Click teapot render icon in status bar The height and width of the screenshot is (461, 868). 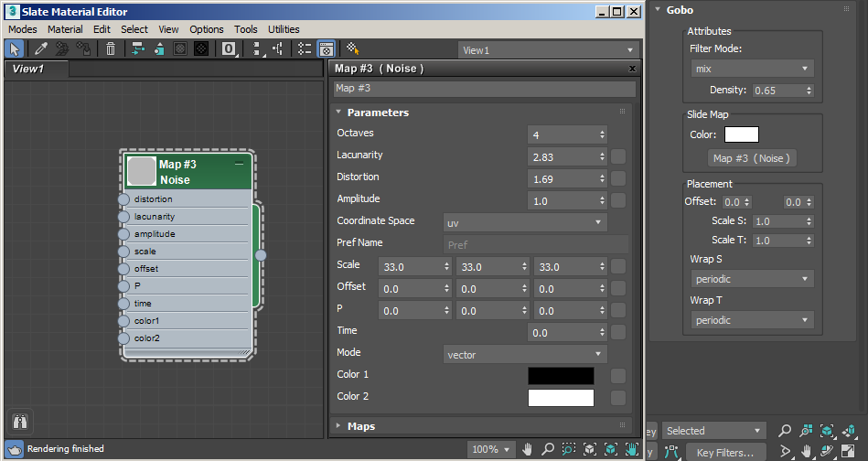(14, 449)
